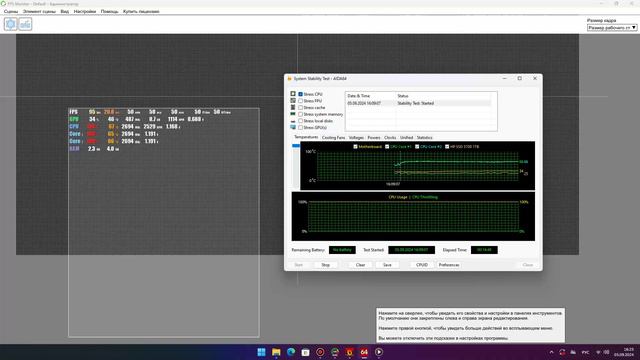Click the blue bar left of temperature graph
This screenshot has width=640, height=360.
pyautogui.click(x=296, y=146)
